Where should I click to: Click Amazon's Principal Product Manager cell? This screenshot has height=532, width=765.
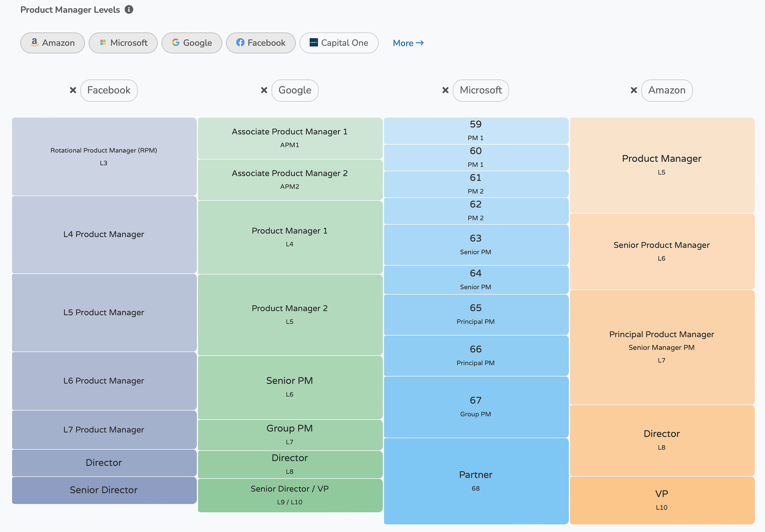coord(661,347)
